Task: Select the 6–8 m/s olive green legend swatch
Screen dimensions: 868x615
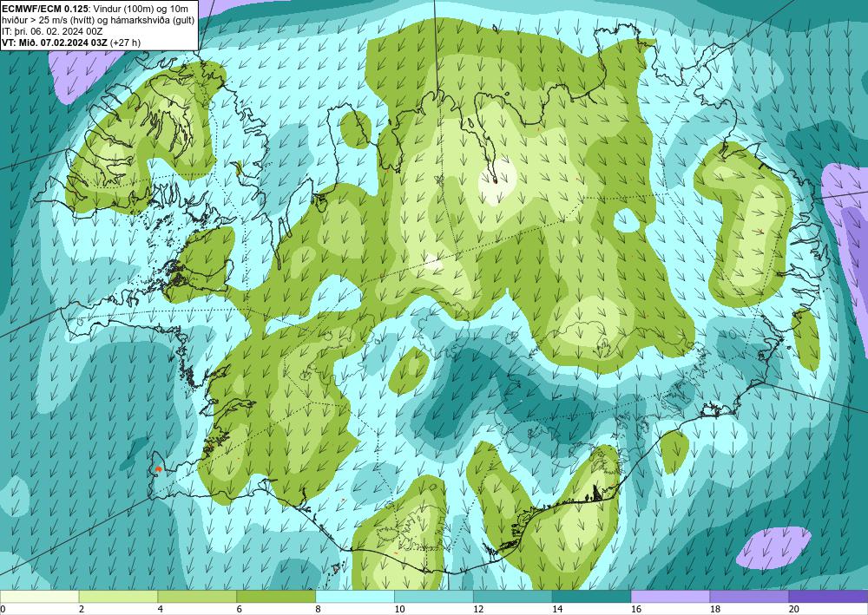Action: [x=276, y=597]
